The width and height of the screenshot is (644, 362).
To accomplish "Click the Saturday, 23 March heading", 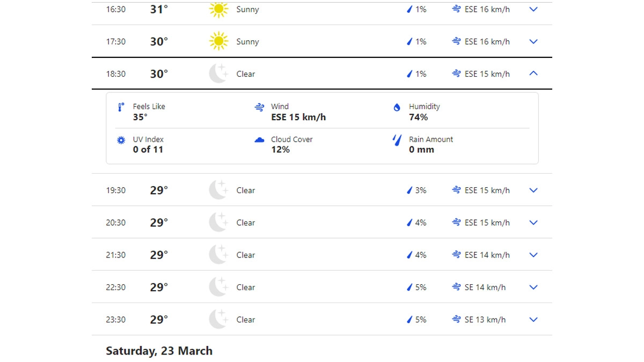I will [159, 351].
